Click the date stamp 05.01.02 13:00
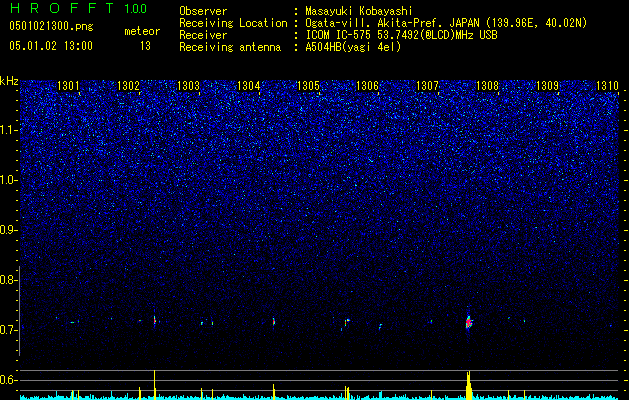Viewport: 629px width, 400px height. [51, 46]
